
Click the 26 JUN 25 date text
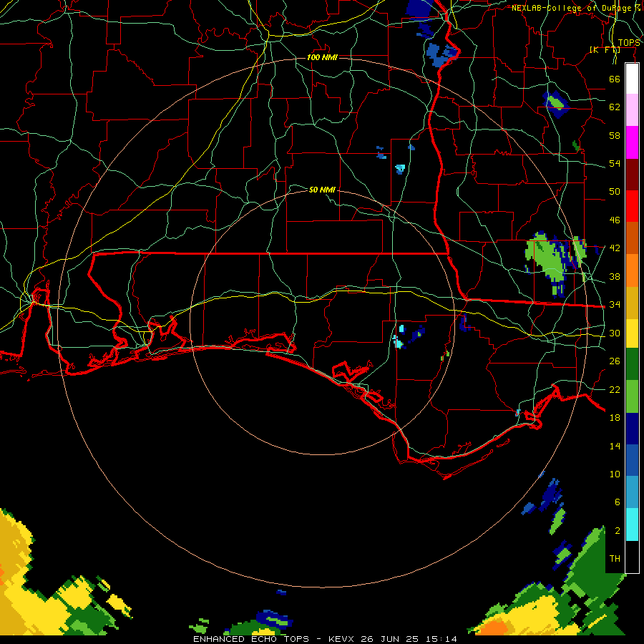click(x=390, y=639)
